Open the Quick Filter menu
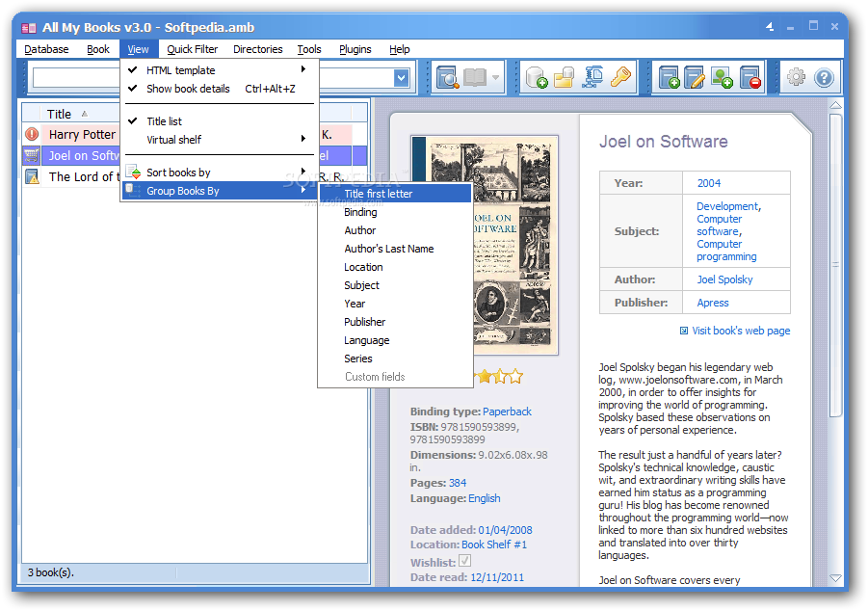The height and width of the screenshot is (611, 868). pos(192,49)
